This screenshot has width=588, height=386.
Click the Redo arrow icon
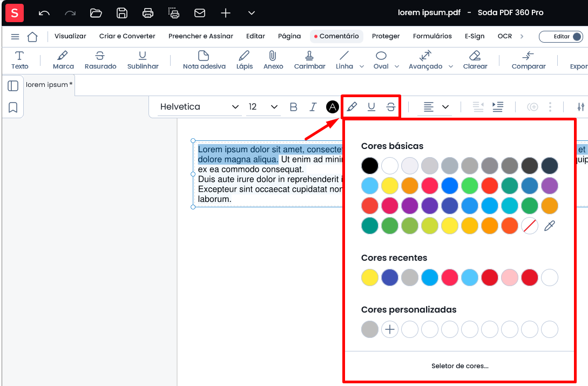point(70,13)
